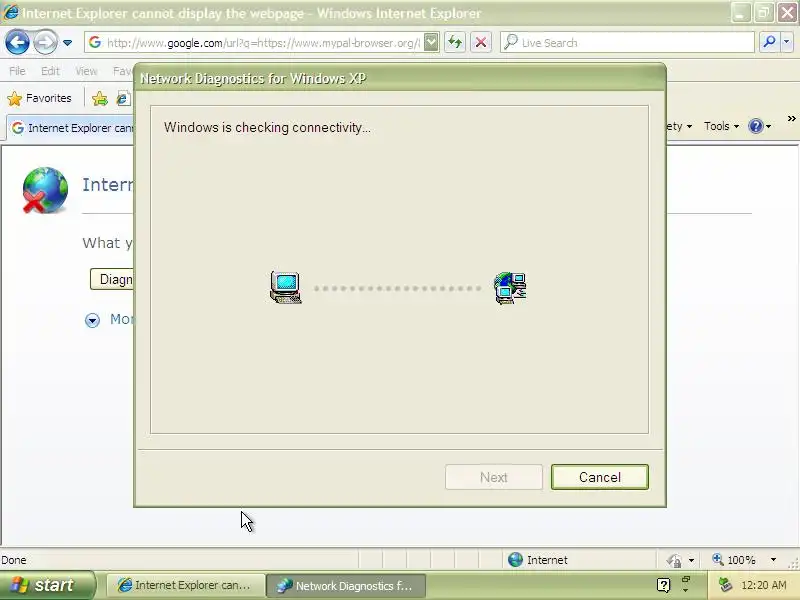The width and height of the screenshot is (800, 600).
Task: Click the Internet Explorer logo in title bar
Action: [x=11, y=12]
